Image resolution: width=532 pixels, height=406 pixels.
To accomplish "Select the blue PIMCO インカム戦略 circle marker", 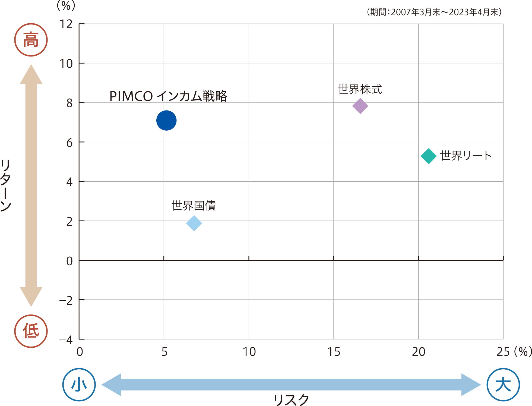I will 166,120.
